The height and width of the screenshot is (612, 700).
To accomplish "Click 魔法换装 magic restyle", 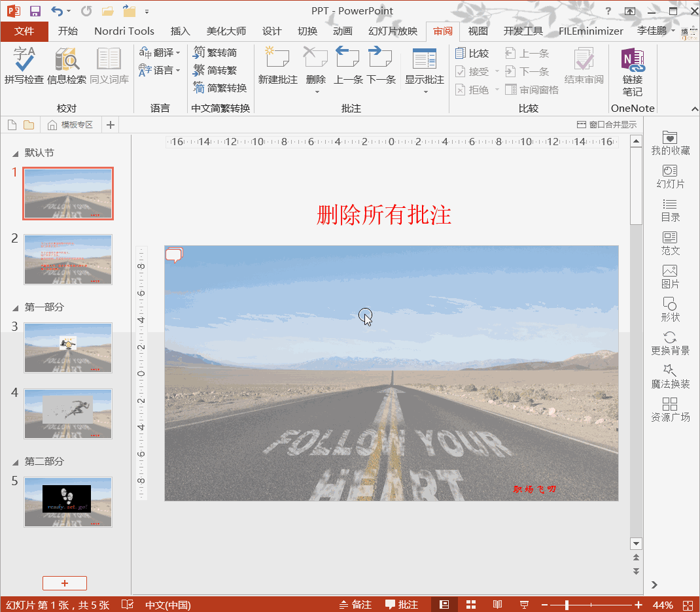I will 670,377.
